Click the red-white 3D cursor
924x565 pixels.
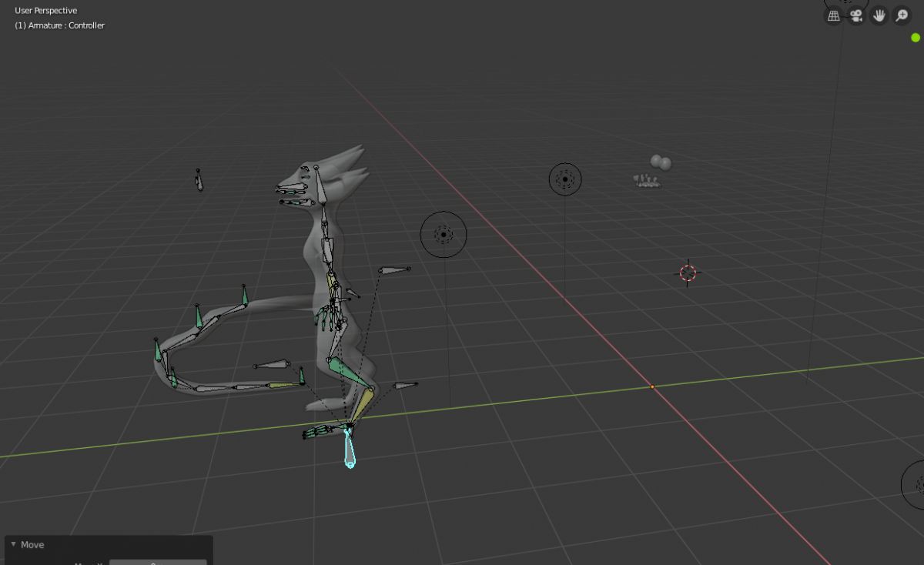tap(688, 272)
